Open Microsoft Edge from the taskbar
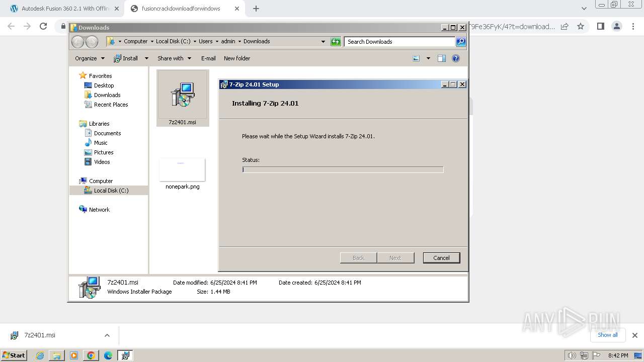Image resolution: width=644 pixels, height=362 pixels. (x=108, y=355)
